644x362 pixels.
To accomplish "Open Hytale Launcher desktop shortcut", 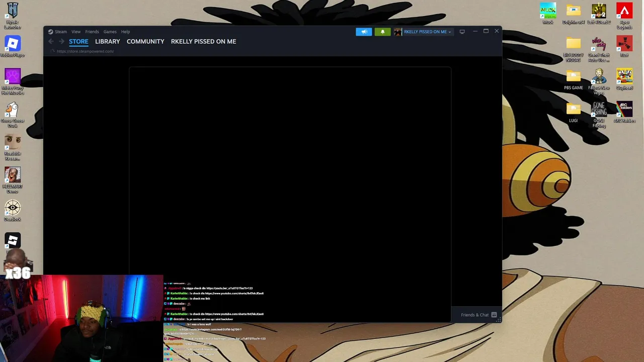I will point(13,16).
